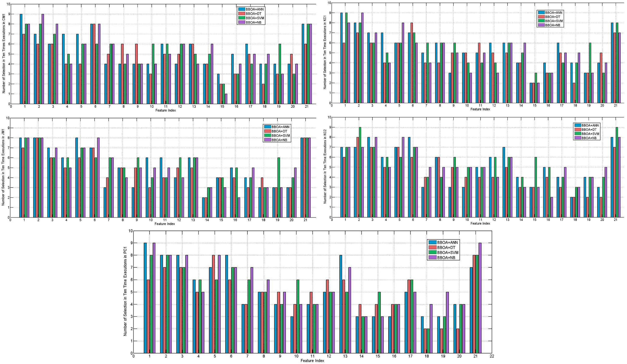Image resolution: width=627 pixels, height=364 pixels.
Task: Click purple bar for feature 2 in CM1 chart
Action: [43, 59]
